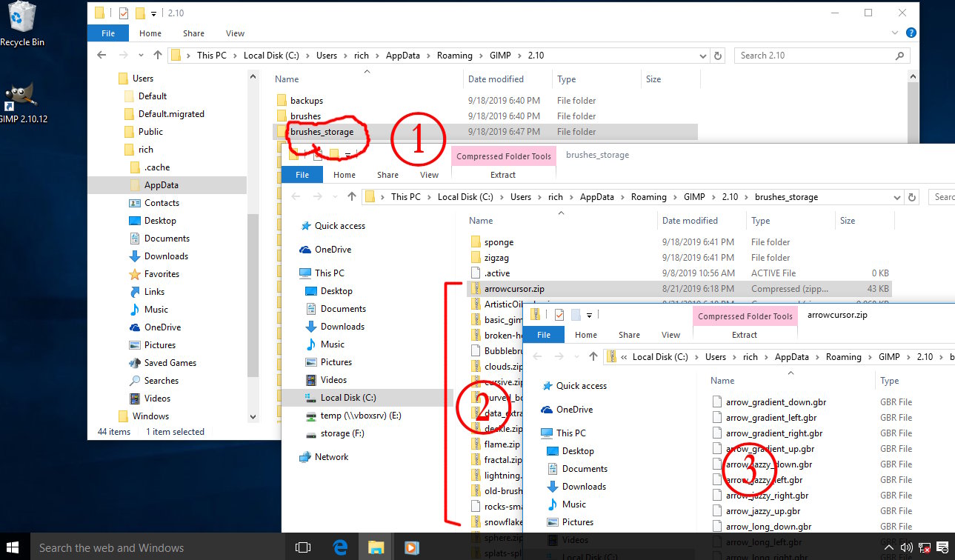Open Customize Quick Access Toolbar dropdown in arrowcursor.zip window
The image size is (955, 560).
point(589,315)
